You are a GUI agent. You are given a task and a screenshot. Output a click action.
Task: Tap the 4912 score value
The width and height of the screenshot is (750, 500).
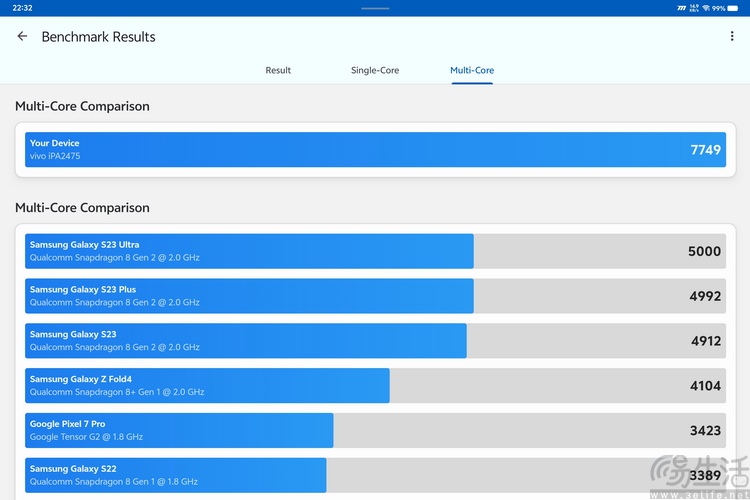click(706, 341)
